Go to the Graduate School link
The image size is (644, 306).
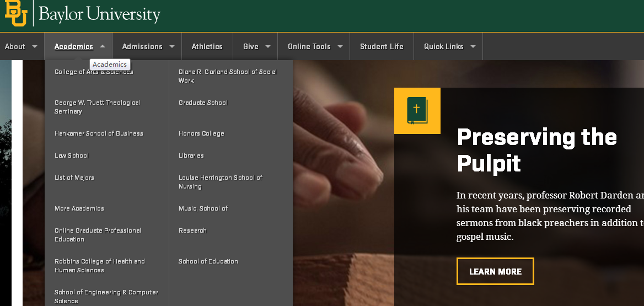[x=203, y=103]
